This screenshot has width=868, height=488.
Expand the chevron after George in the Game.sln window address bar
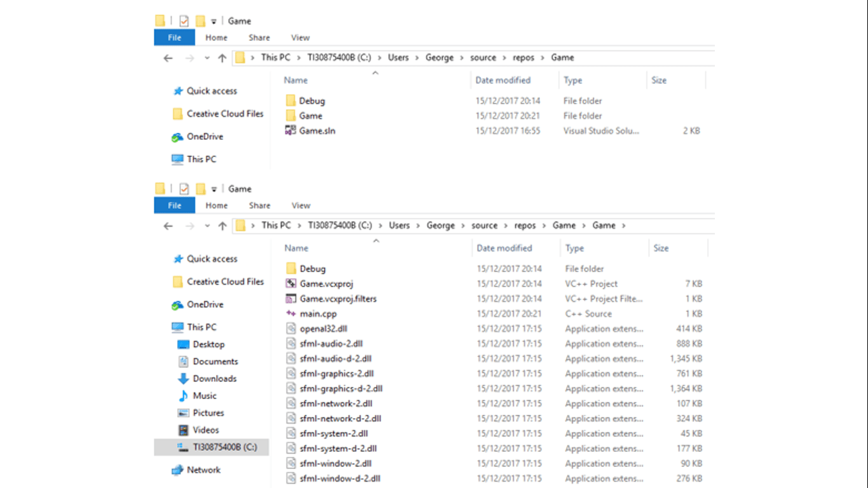pos(462,58)
